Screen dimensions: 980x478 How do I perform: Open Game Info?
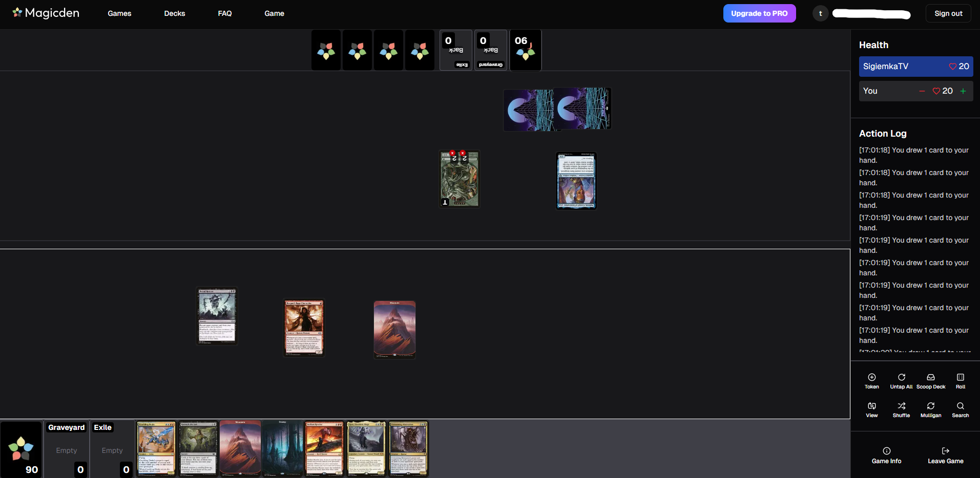[x=887, y=455]
